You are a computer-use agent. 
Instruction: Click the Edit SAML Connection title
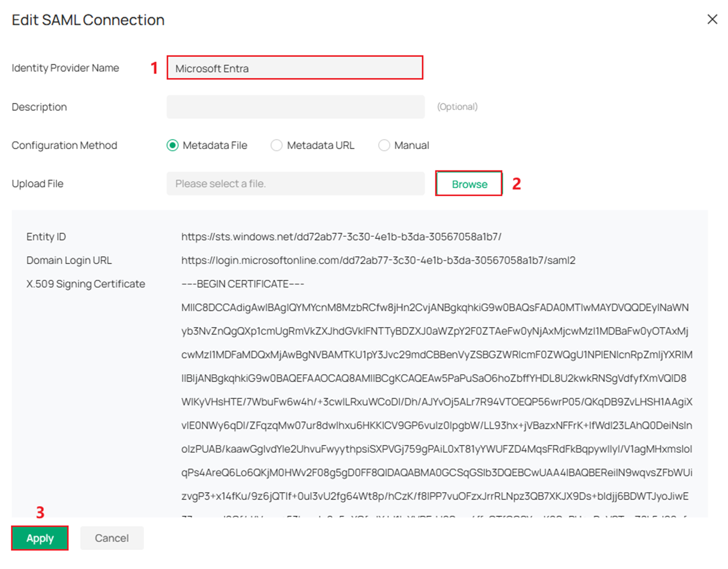coord(87,19)
